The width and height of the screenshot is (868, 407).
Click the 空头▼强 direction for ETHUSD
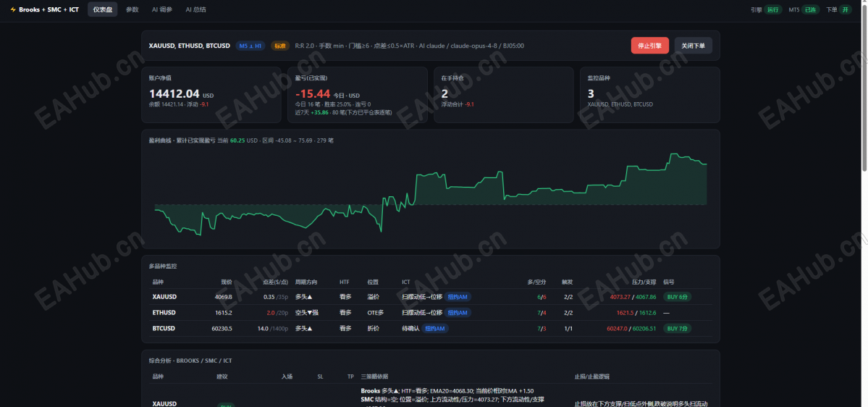tap(307, 313)
